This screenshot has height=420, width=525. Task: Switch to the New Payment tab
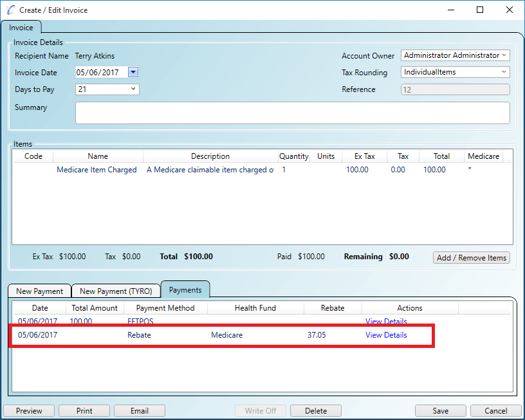click(39, 291)
